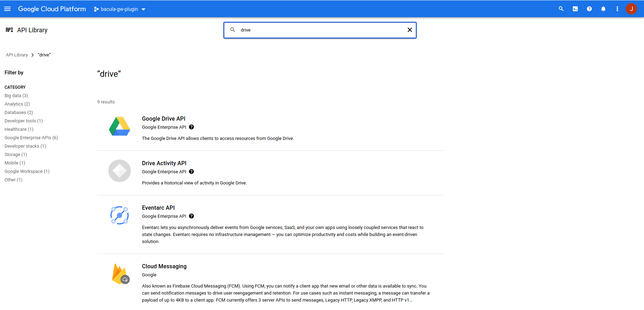Viewport: 644px width, 310px height.
Task: Filter by Analytics (2) category
Action: (x=17, y=104)
